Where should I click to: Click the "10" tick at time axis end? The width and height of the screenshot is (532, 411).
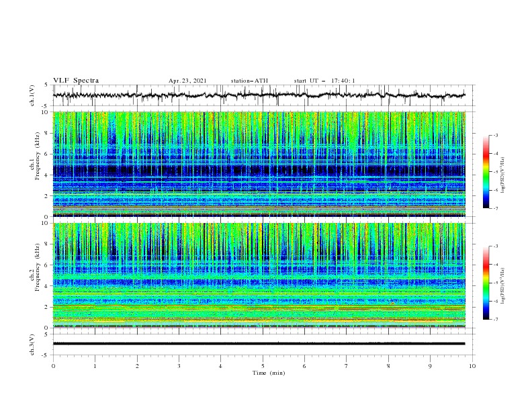coord(472,366)
